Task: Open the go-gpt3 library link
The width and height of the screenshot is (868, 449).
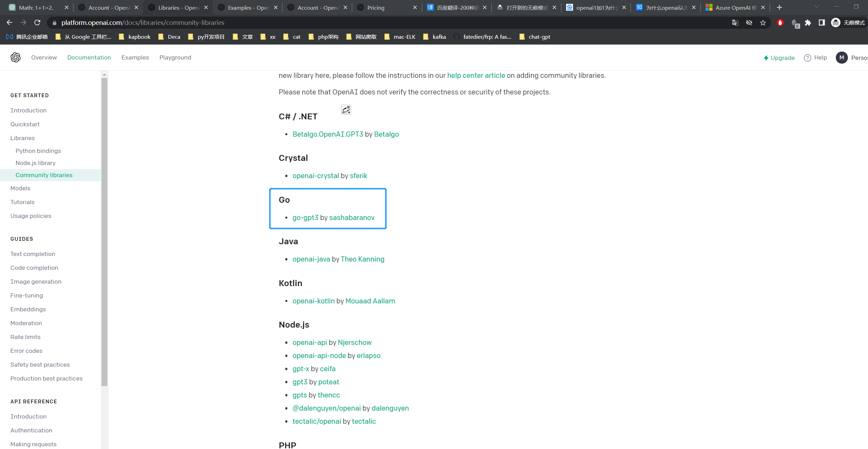Action: (x=305, y=218)
